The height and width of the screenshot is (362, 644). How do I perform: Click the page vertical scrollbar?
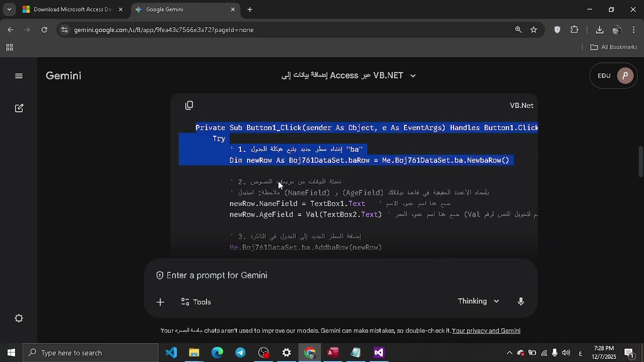(640, 161)
